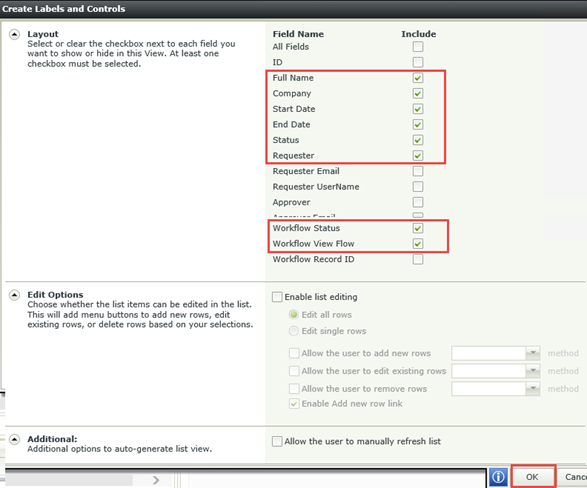Check the Approver checkbox
The width and height of the screenshot is (587, 488).
pyautogui.click(x=418, y=202)
